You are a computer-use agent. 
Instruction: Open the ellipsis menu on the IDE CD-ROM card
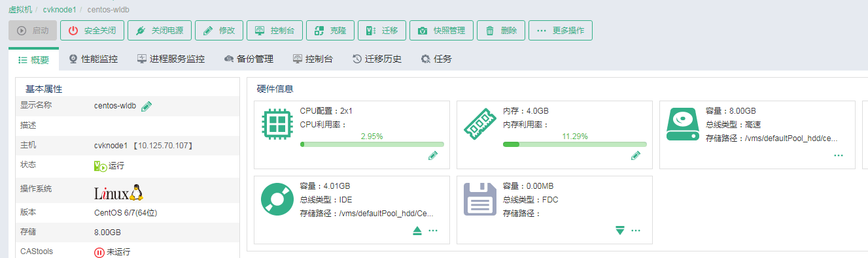click(x=433, y=231)
